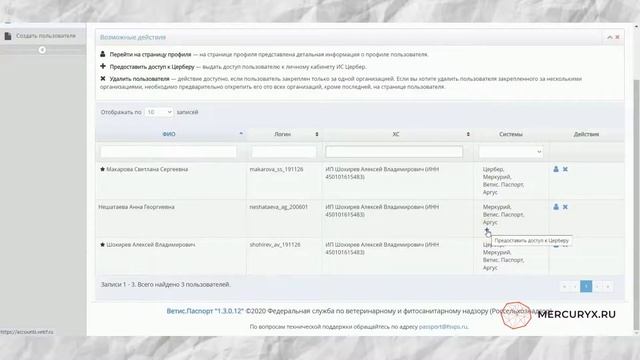Click the Создать пользователя link
The image size is (640, 360).
46,36
